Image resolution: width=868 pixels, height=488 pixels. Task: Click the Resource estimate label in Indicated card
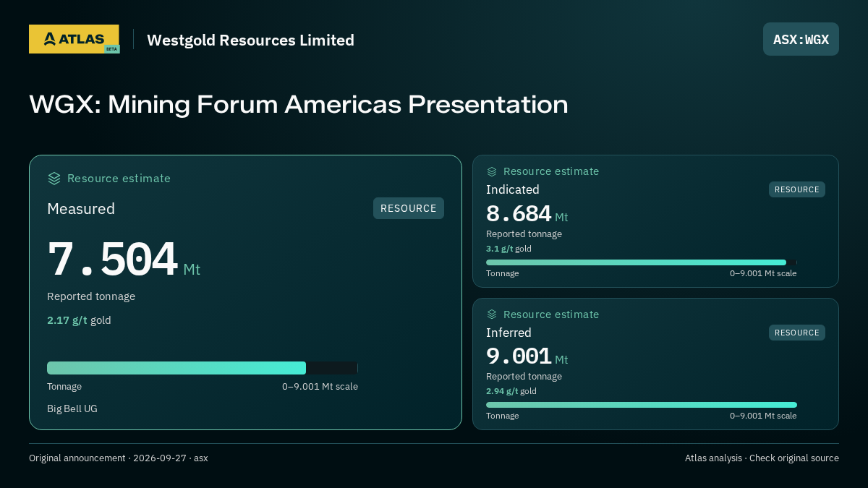pyautogui.click(x=551, y=171)
